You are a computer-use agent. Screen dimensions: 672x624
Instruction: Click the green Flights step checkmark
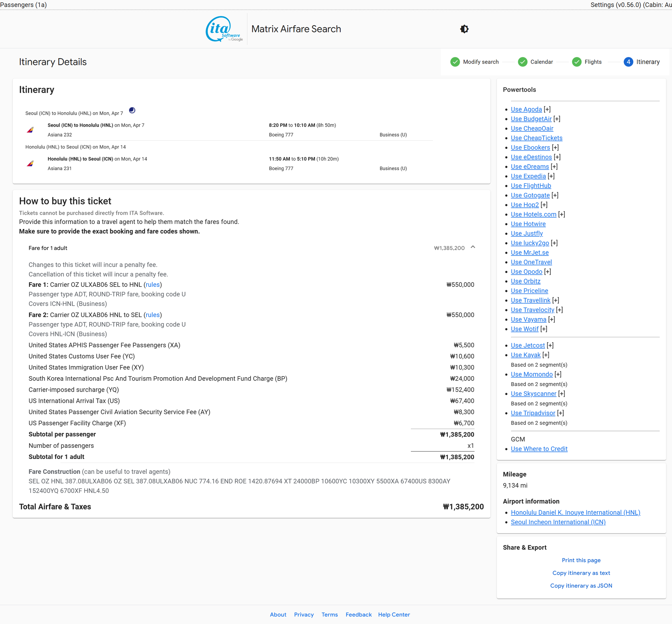577,62
